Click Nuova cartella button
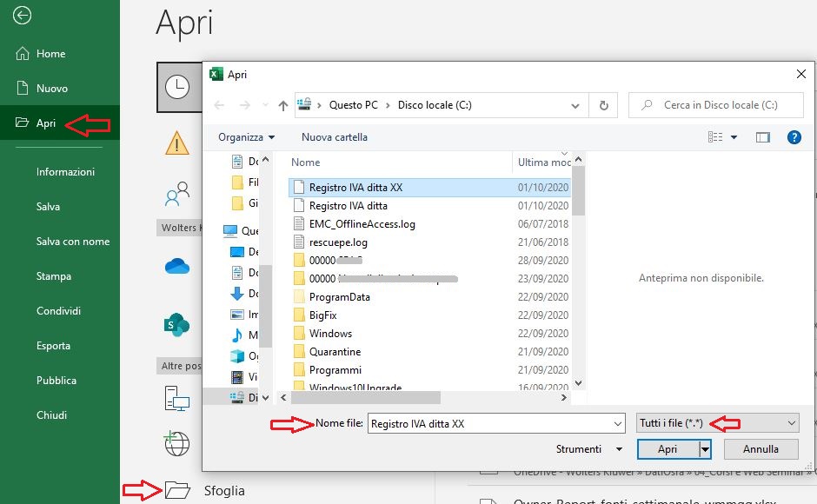This screenshot has height=504, width=817. click(335, 137)
